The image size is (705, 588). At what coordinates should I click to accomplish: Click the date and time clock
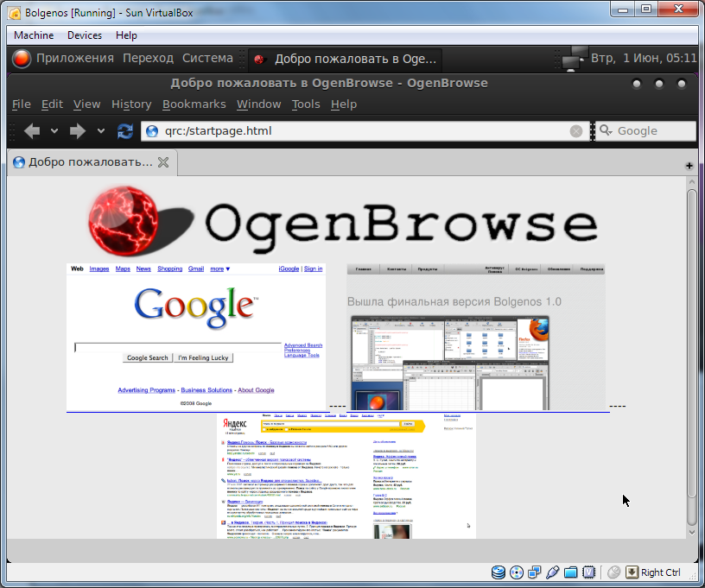(644, 59)
